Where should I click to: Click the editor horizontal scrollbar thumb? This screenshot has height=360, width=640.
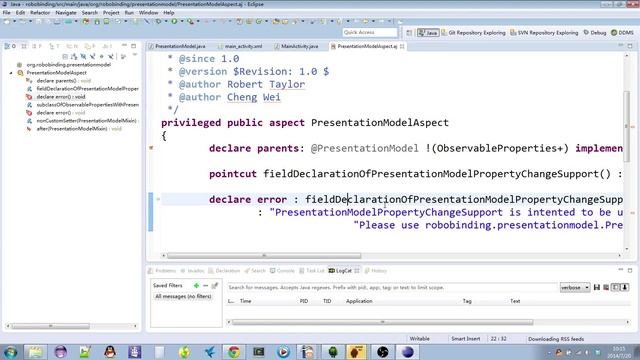[264, 256]
